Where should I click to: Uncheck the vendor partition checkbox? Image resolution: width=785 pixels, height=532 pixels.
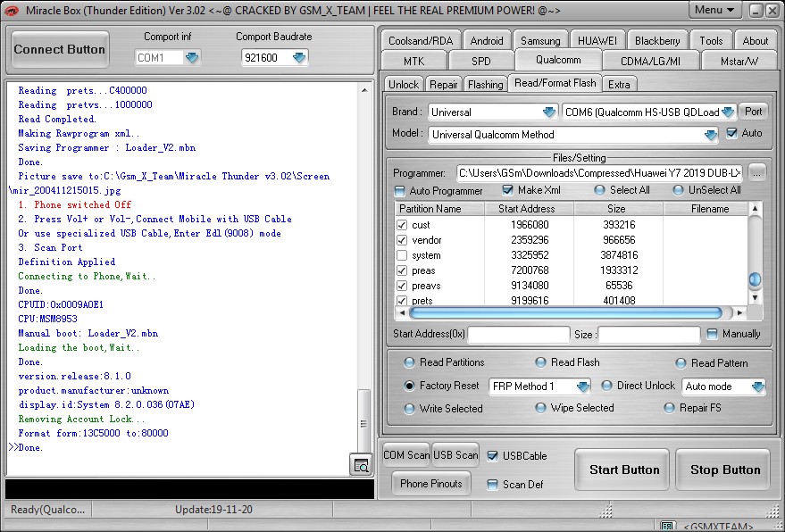pos(402,240)
